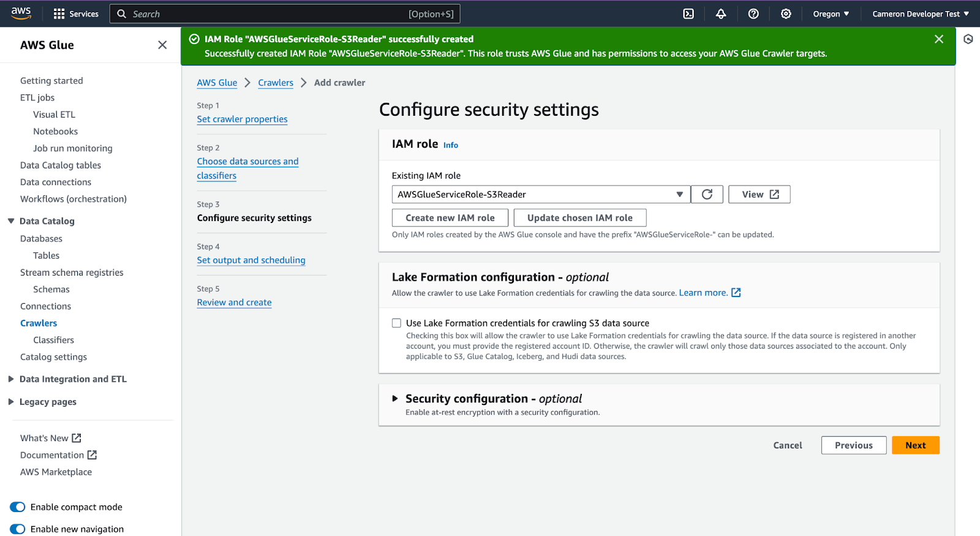Image resolution: width=980 pixels, height=536 pixels.
Task: Collapse the Data Catalog nav section
Action: 11,221
